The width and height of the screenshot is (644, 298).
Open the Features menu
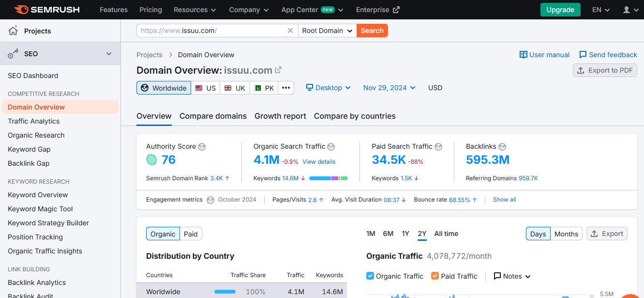113,10
